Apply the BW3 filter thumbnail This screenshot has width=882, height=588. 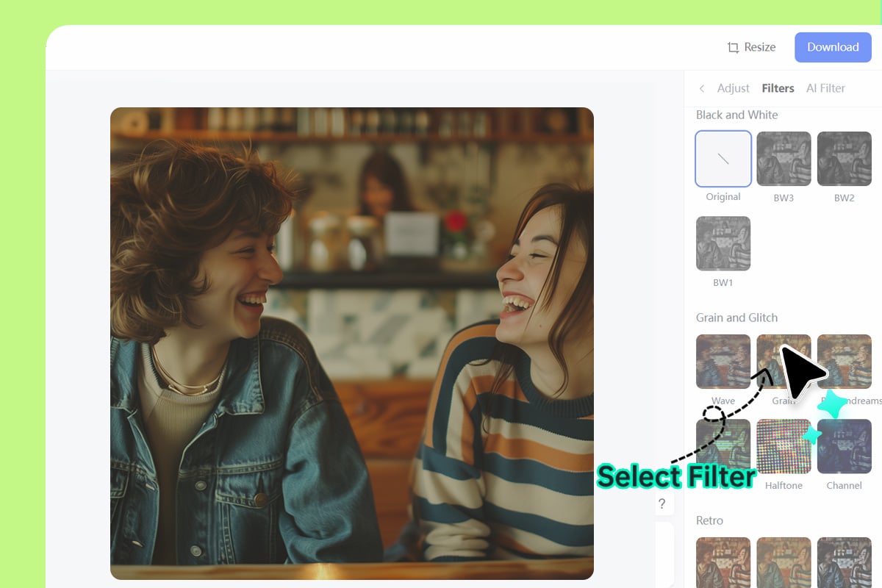click(784, 159)
